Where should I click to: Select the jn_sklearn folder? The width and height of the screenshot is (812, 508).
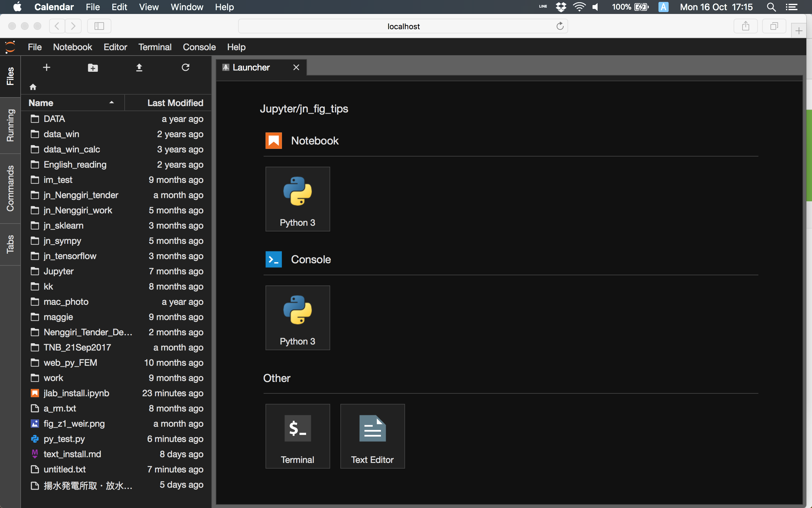pyautogui.click(x=116, y=225)
